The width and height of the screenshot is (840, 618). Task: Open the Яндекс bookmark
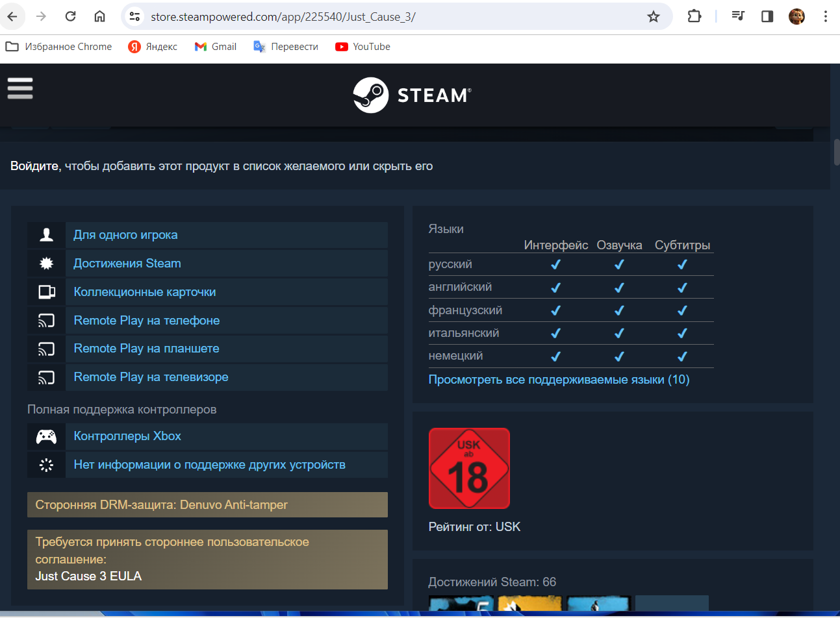[153, 47]
